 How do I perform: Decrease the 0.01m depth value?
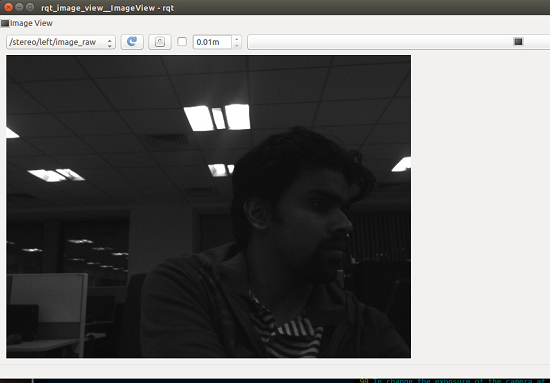coord(237,46)
